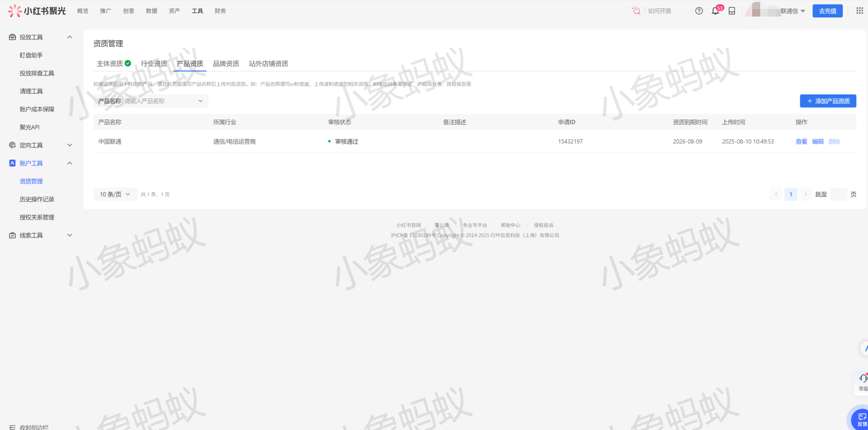Click the 专业号平台 footer link

tap(475, 226)
